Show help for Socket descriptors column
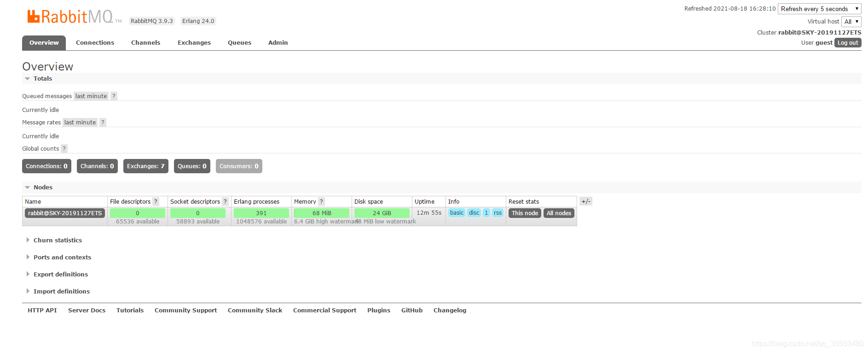Screen dimensions: 868x352 [x=226, y=201]
